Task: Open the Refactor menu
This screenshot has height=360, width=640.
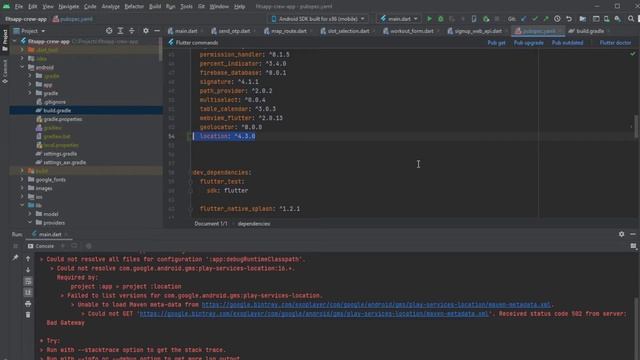Action: (x=134, y=7)
